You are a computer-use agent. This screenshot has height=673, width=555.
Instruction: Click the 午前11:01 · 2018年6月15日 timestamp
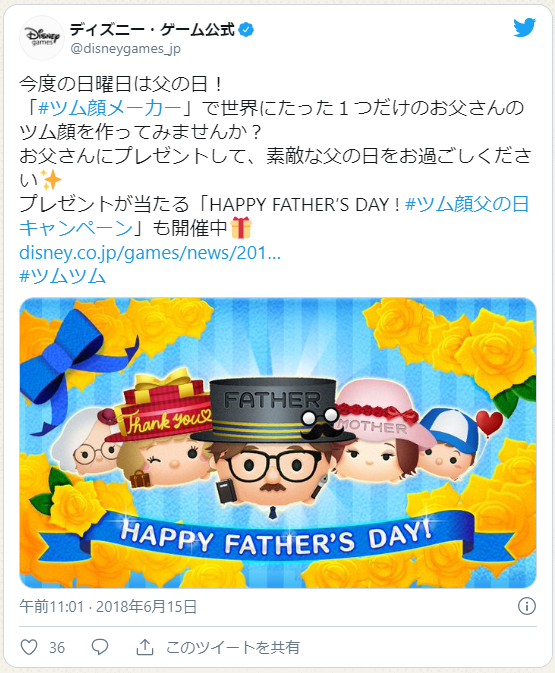pyautogui.click(x=108, y=606)
